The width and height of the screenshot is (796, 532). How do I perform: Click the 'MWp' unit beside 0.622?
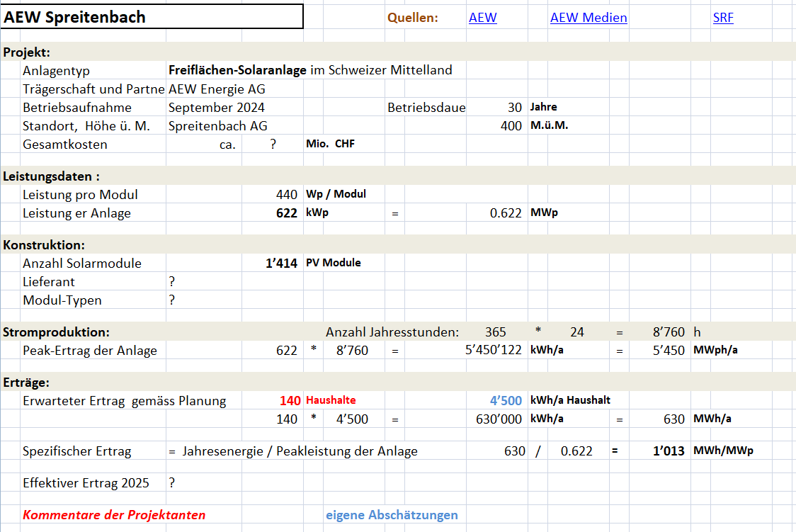pos(544,213)
